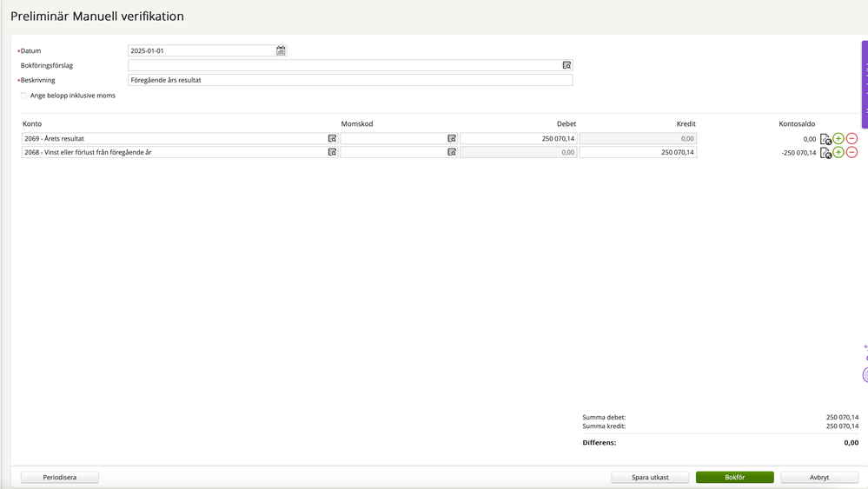Click Spara utkast button
The height and width of the screenshot is (489, 868).
coord(650,477)
